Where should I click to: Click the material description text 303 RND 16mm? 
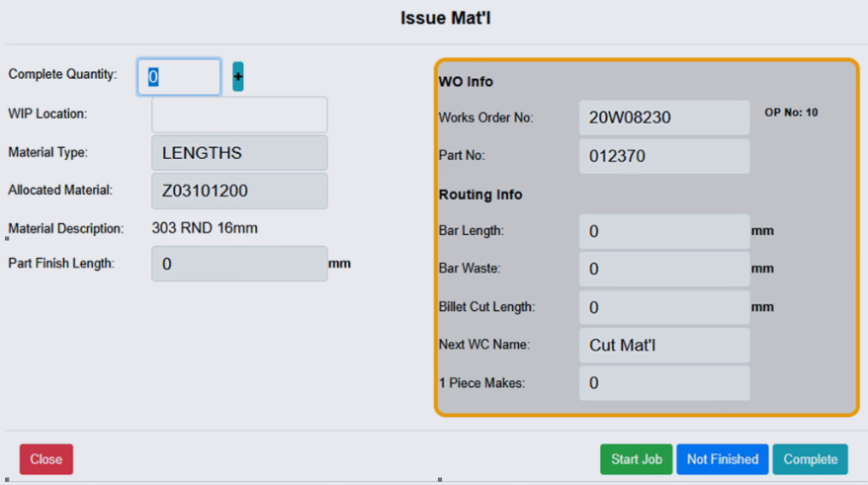tap(205, 228)
